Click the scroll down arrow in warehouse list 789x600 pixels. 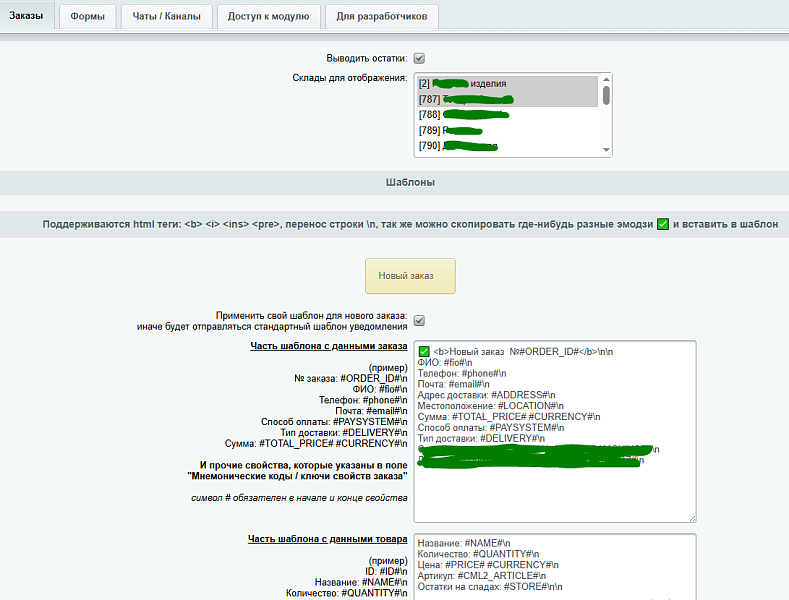tap(606, 149)
